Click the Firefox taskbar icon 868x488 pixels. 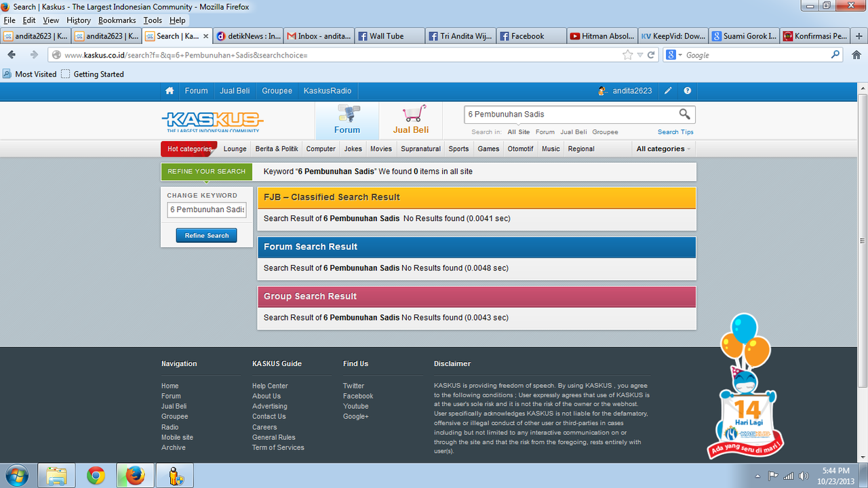[x=135, y=476]
